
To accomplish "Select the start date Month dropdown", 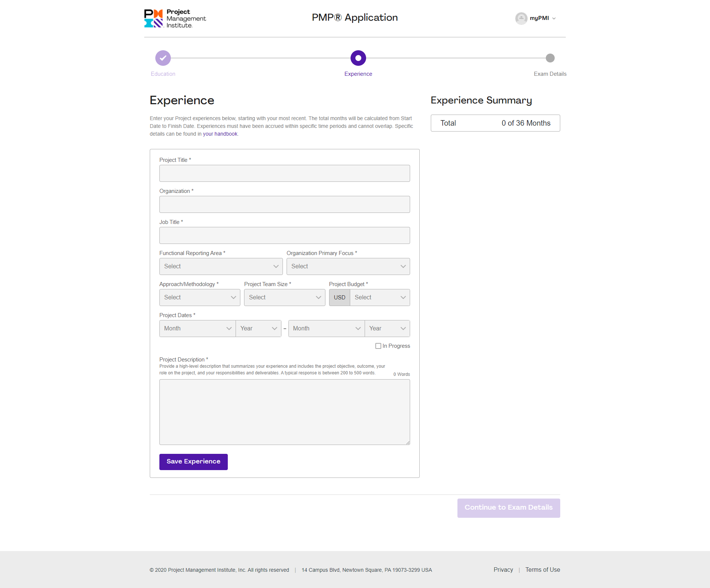I will click(x=197, y=329).
